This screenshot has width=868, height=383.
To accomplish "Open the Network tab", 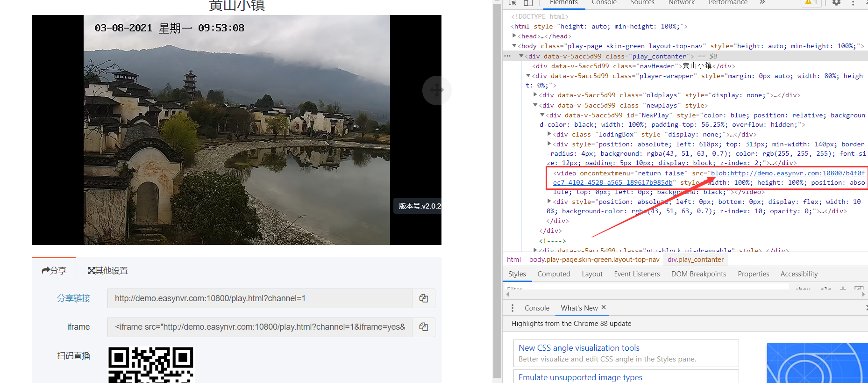I will [x=682, y=2].
